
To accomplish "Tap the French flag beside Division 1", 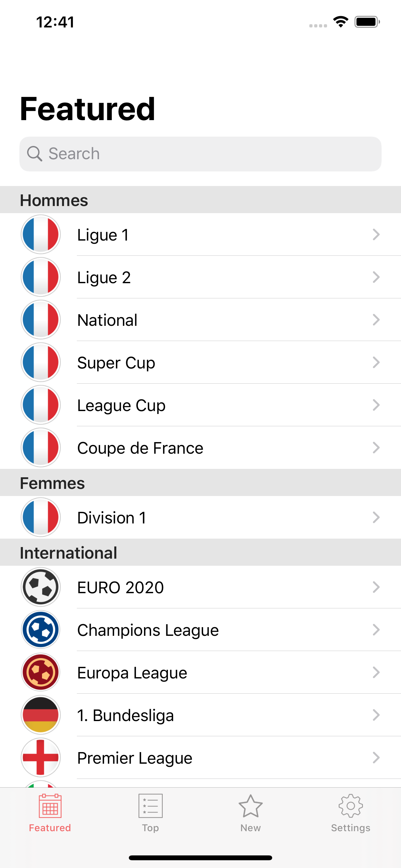I will [40, 517].
